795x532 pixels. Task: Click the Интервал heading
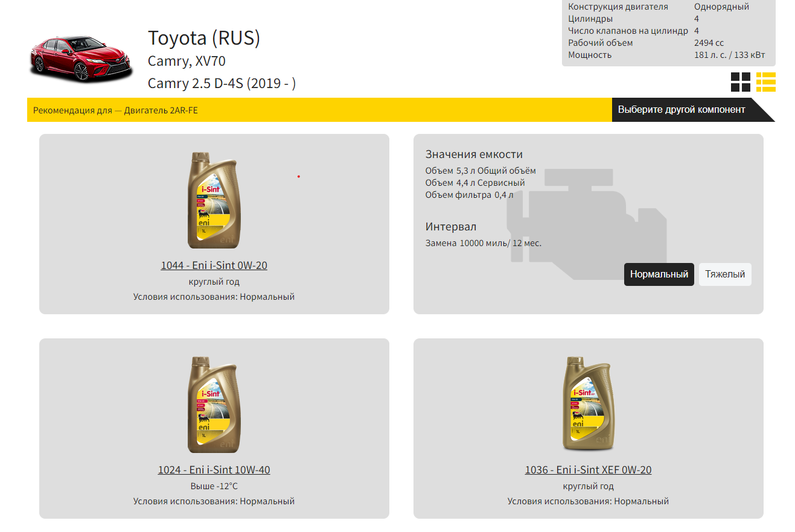tap(451, 227)
